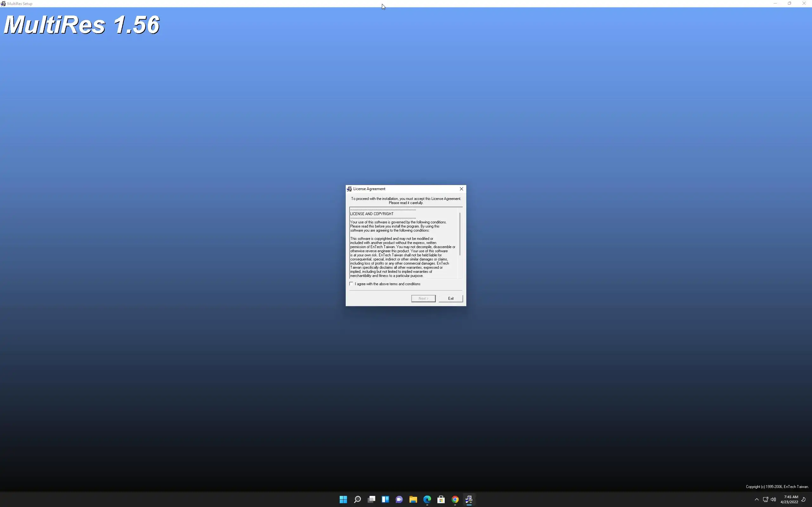
Task: Click the volume speaker tray icon
Action: coord(773,499)
